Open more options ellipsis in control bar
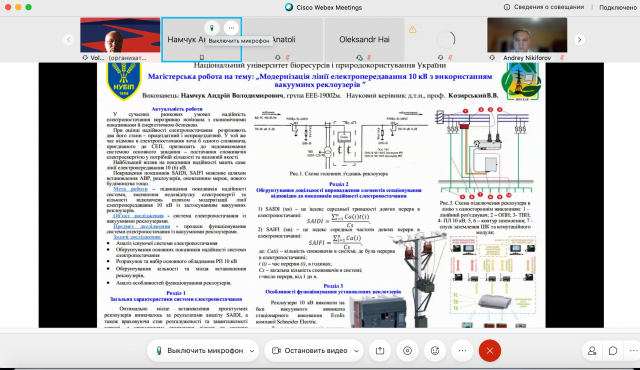 point(462,350)
